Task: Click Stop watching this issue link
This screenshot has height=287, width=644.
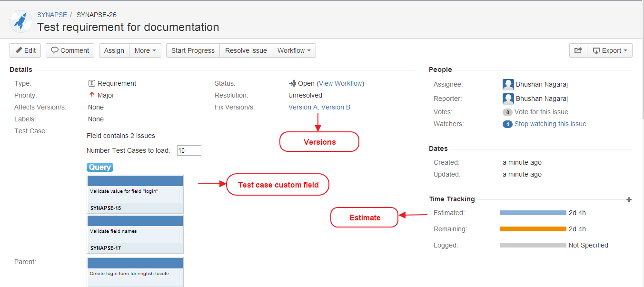Action: point(550,124)
